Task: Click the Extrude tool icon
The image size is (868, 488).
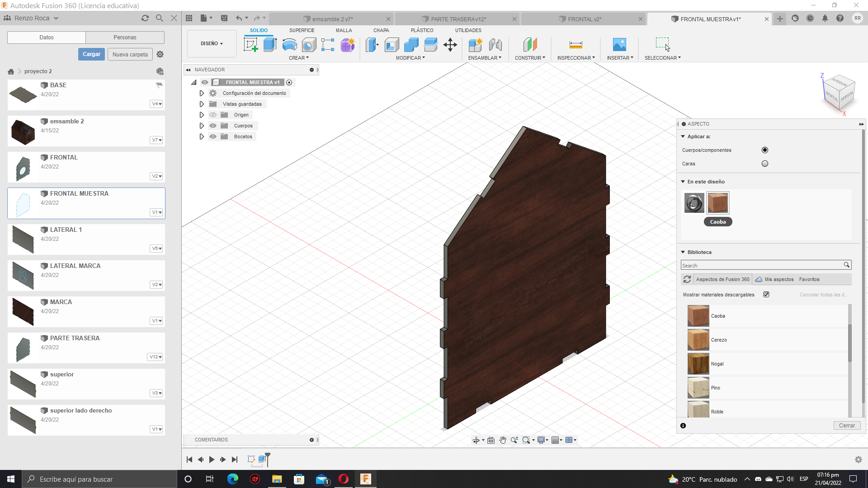Action: tap(270, 45)
